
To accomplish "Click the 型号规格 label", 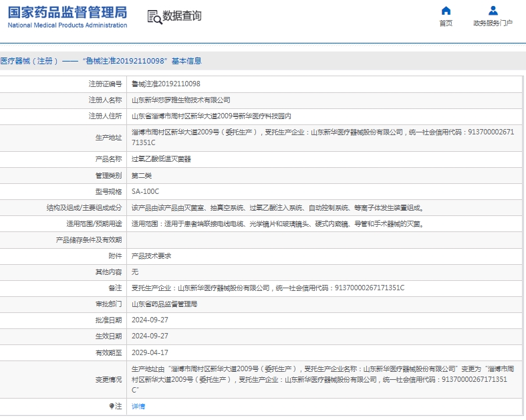I will (108, 192).
